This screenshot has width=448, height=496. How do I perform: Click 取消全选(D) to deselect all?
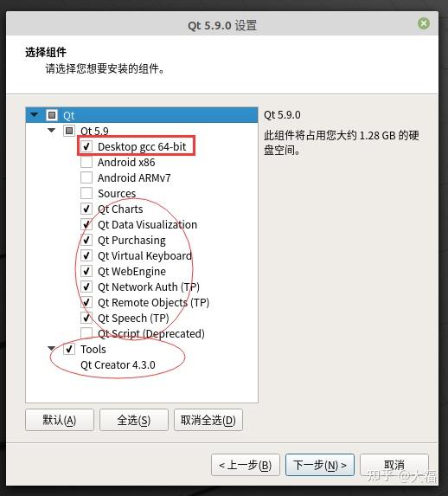click(208, 420)
